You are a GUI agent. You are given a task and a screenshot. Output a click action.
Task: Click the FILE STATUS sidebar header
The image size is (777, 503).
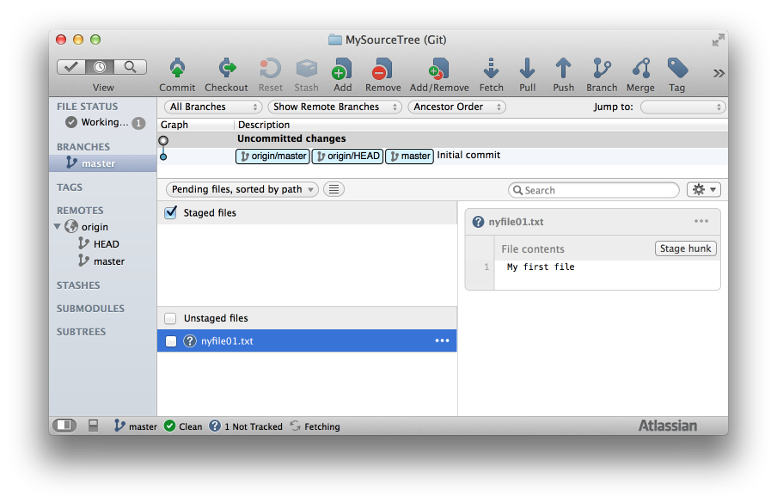(x=87, y=107)
